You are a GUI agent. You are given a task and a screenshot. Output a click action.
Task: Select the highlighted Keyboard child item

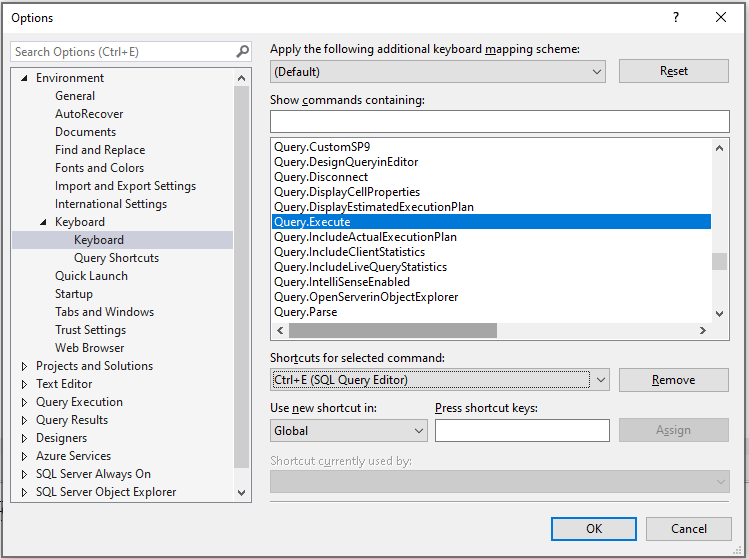coord(122,240)
